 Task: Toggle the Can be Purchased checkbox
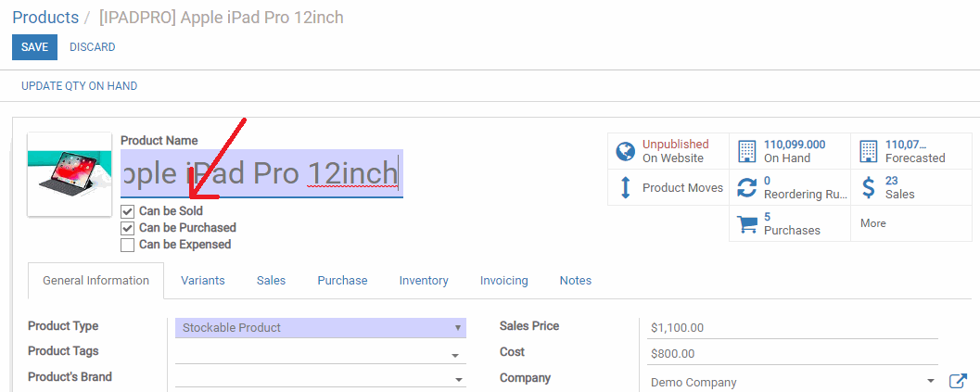(128, 228)
